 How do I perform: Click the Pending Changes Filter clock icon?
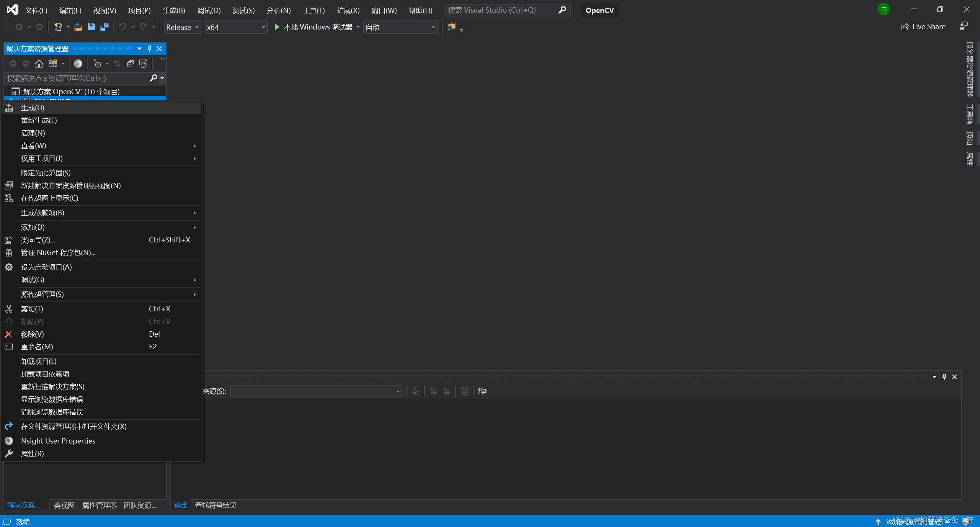point(97,64)
